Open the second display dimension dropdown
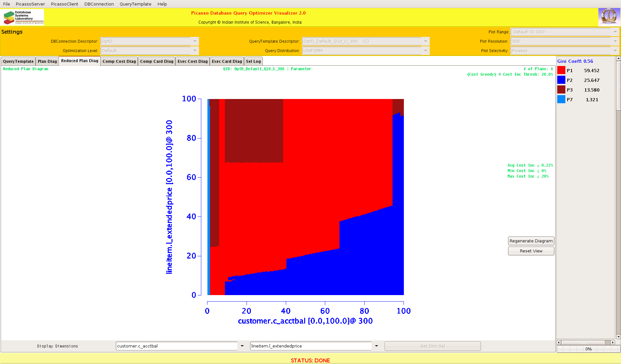 376,346
